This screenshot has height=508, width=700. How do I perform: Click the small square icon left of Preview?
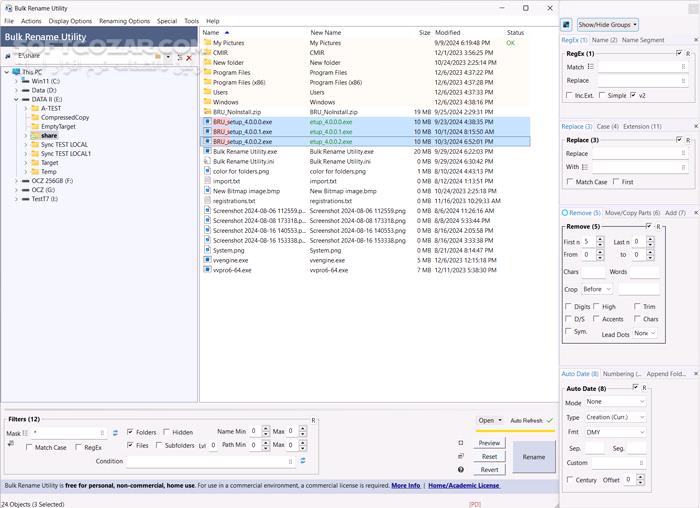point(461,443)
